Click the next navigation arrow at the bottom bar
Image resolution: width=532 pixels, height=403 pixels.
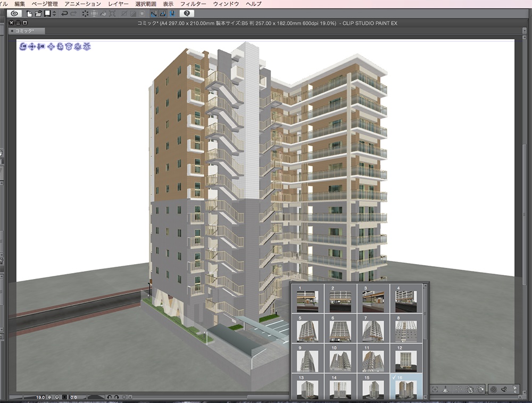520,397
